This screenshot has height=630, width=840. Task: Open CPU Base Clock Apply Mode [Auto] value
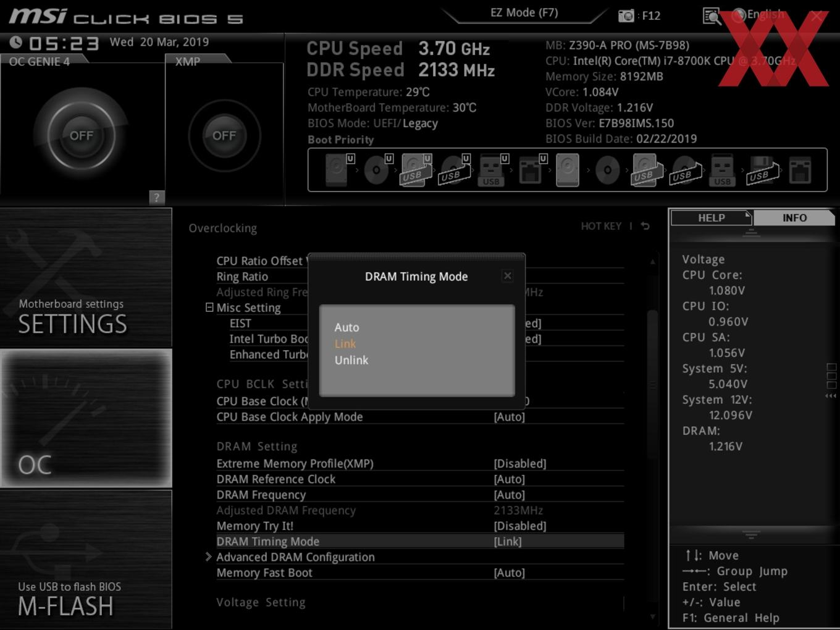pos(510,417)
